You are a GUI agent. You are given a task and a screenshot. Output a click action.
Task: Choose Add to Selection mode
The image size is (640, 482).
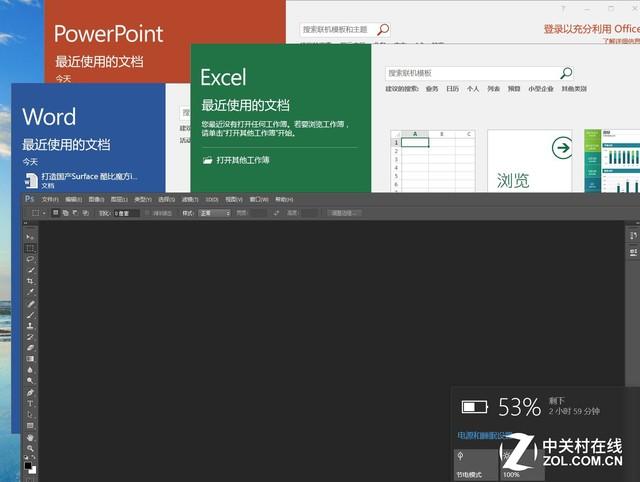[65, 213]
